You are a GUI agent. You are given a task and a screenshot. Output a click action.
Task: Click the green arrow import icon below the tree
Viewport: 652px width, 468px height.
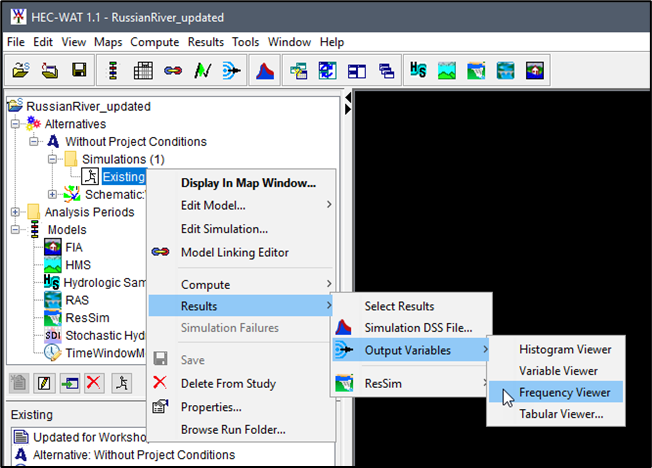70,383
